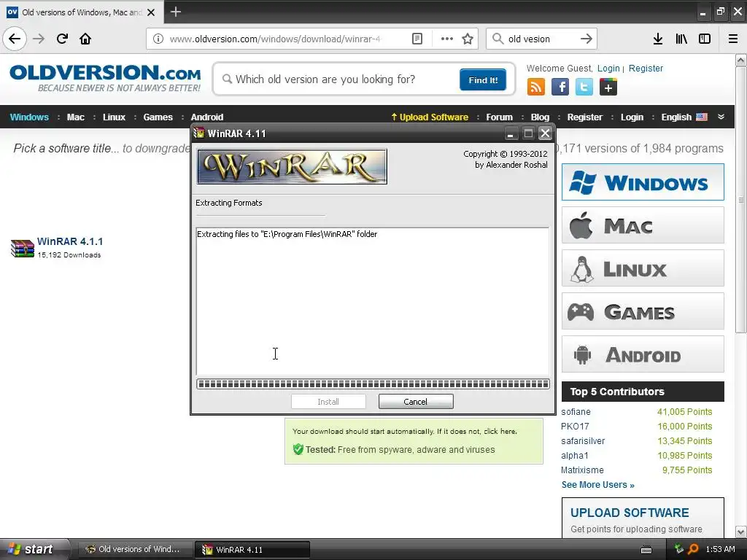This screenshot has height=560, width=747.
Task: Click the OLDVERSION.COM logo
Action: tap(105, 77)
